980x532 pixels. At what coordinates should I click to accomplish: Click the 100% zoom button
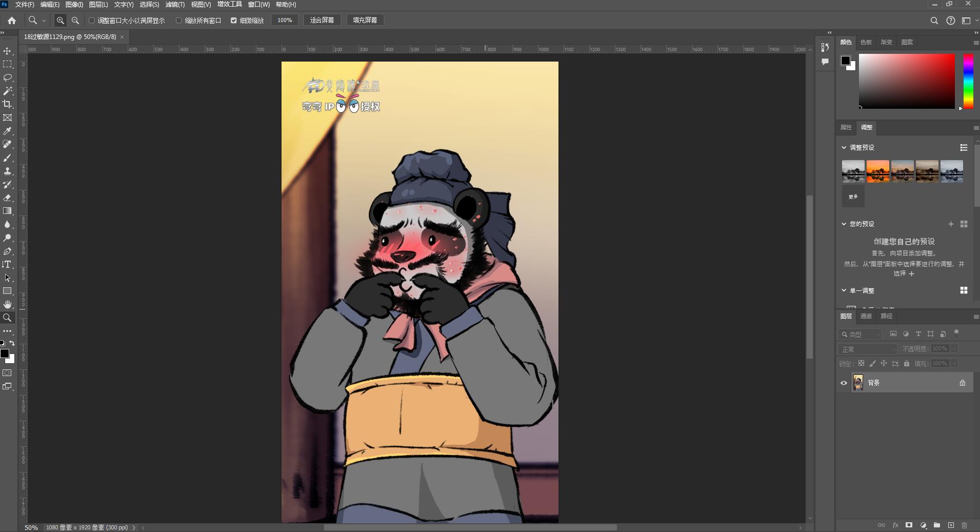[285, 21]
